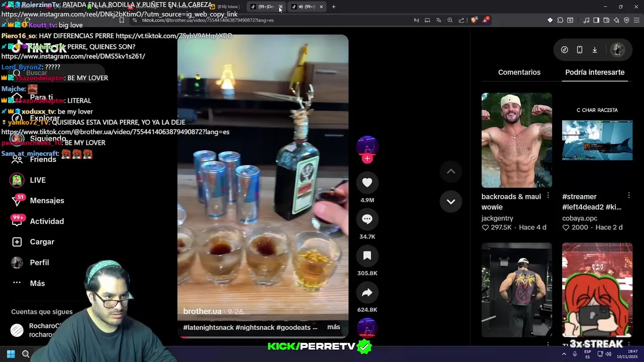Go to the previous video with up chevron
This screenshot has height=362, width=644.
pyautogui.click(x=451, y=171)
